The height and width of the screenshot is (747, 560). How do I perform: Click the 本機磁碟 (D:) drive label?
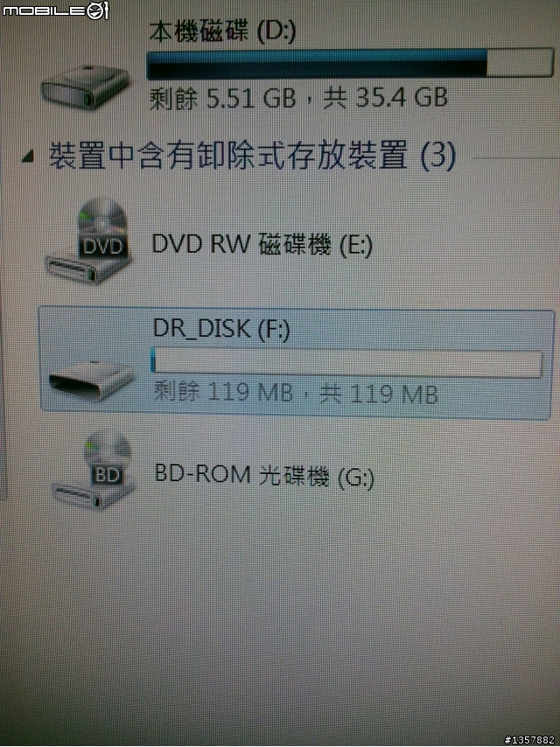click(222, 31)
